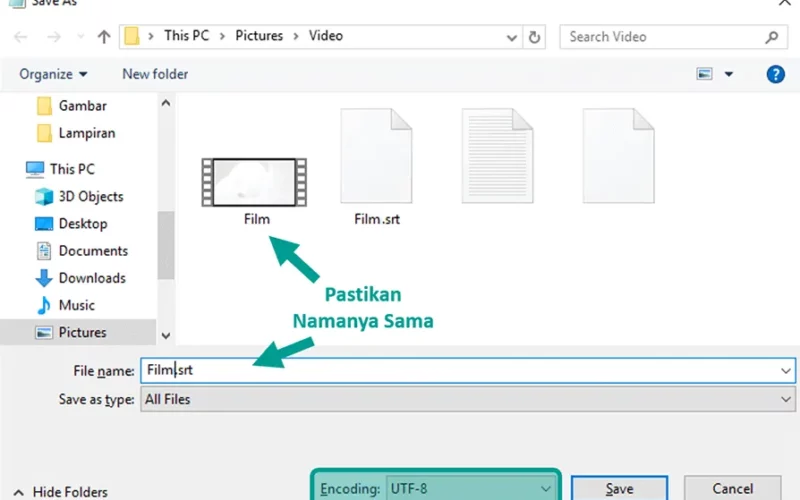The image size is (800, 500).
Task: Select the unnamed lined text document icon
Action: pyautogui.click(x=497, y=156)
